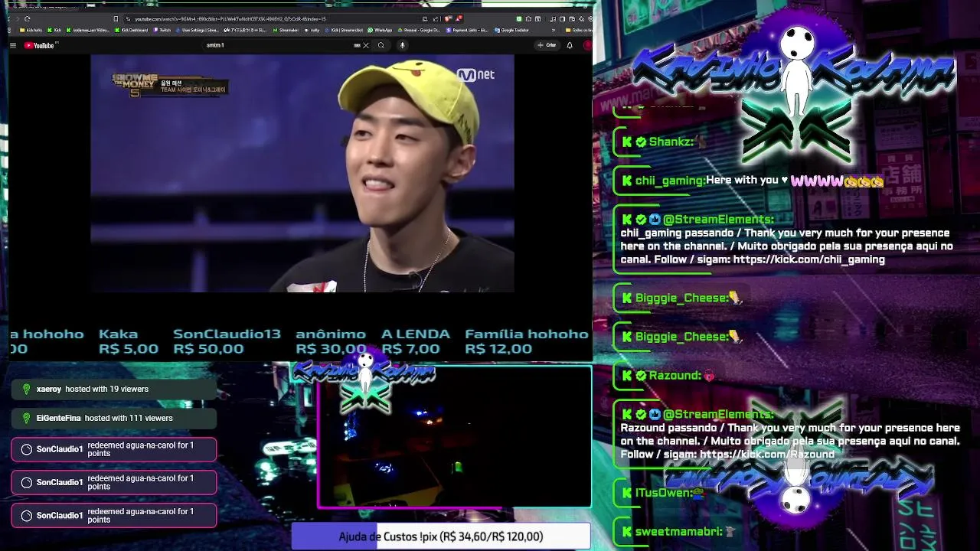Open the extensions puzzle-piece icon
The width and height of the screenshot is (980, 551).
(528, 19)
